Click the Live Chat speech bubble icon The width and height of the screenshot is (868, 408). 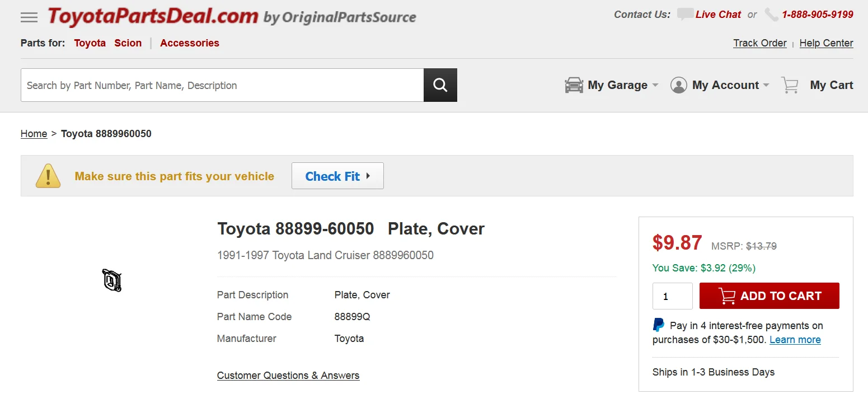tap(685, 15)
